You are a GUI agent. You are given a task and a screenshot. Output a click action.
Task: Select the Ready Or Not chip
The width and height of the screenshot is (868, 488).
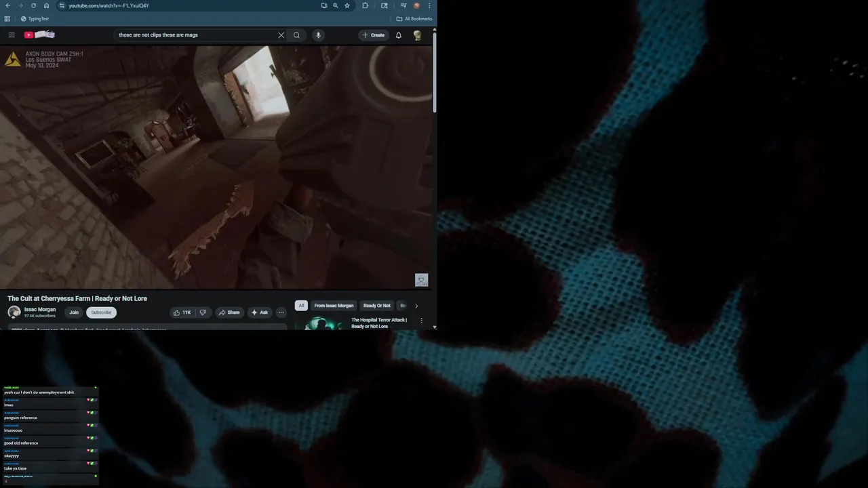click(376, 306)
